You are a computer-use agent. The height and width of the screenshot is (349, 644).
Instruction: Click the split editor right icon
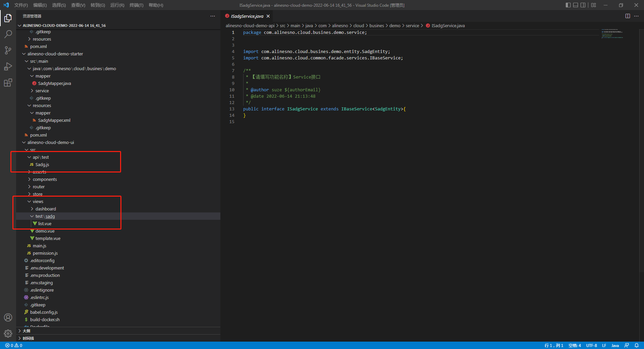pyautogui.click(x=628, y=16)
